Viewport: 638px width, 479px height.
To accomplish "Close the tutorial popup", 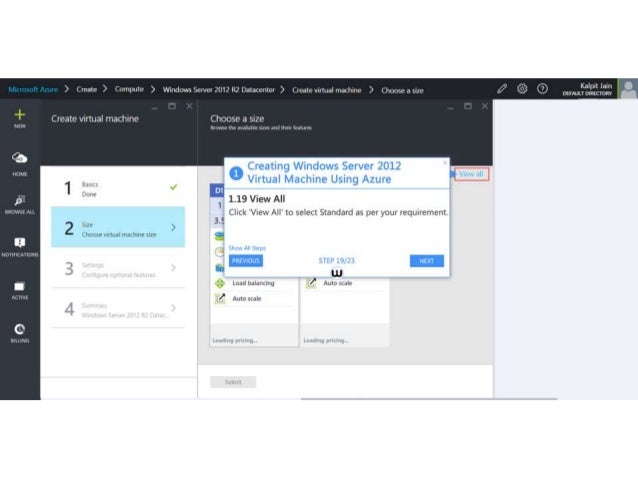I will (445, 163).
